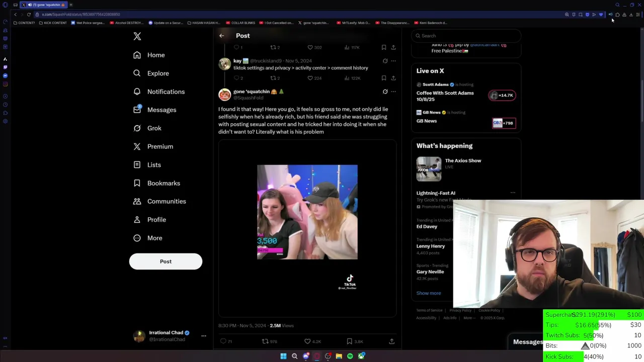Click the Search X input field
This screenshot has height=362, width=644.
[x=467, y=36]
